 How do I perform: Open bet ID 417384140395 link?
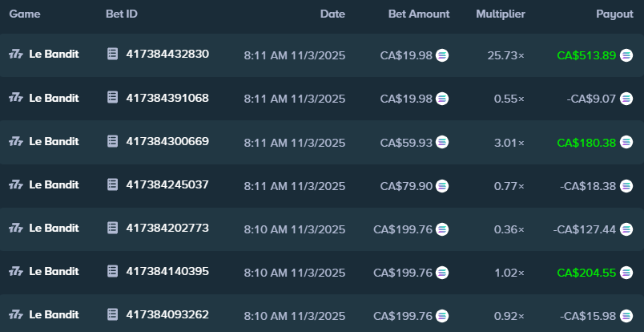click(x=167, y=272)
